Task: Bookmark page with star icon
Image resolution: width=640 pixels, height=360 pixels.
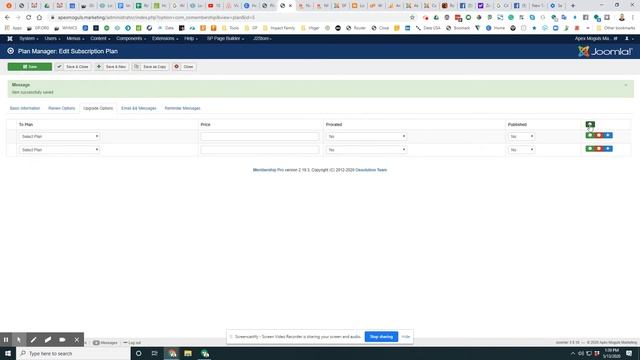Action: click(412, 18)
